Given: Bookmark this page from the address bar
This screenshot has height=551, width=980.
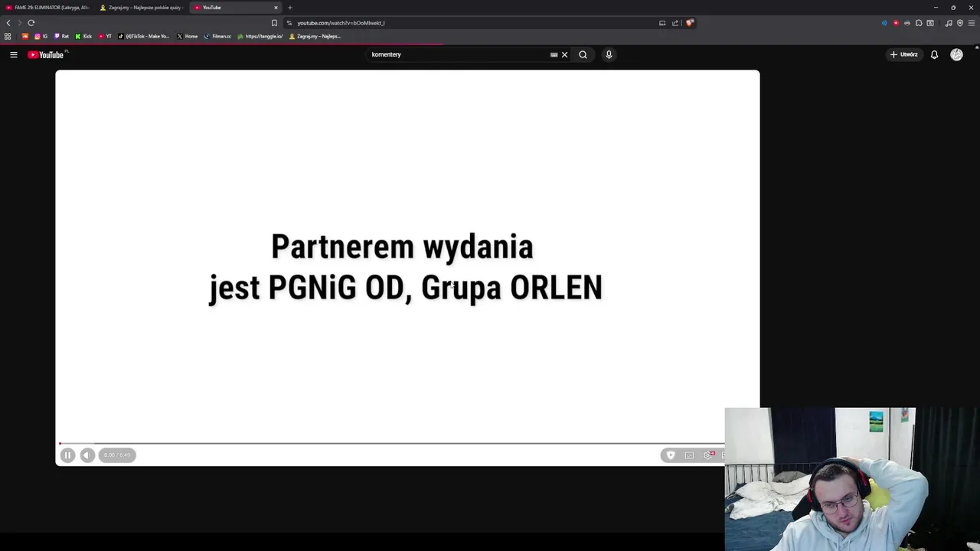Looking at the screenshot, I should point(274,23).
